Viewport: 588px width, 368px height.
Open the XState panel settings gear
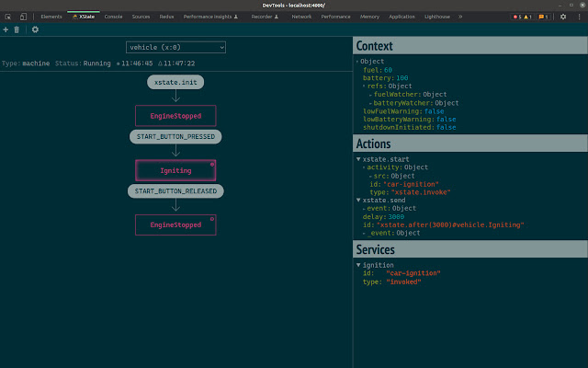pos(35,29)
